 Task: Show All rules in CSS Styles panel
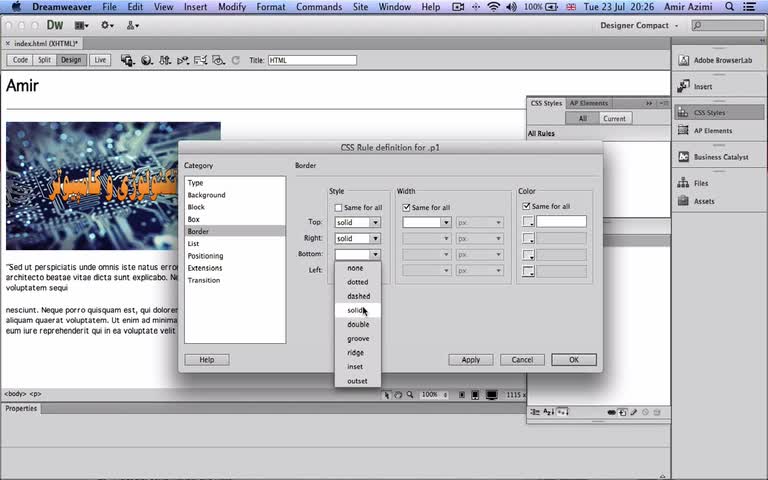582,118
